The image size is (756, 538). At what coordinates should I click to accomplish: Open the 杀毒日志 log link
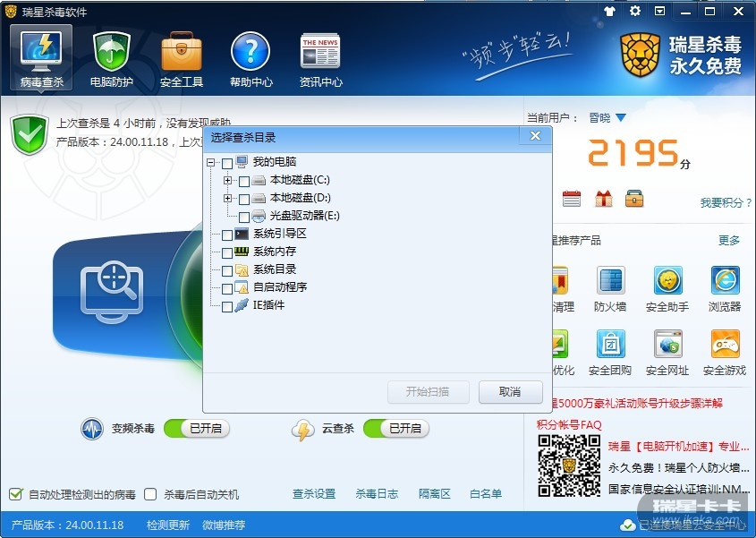pos(377,493)
